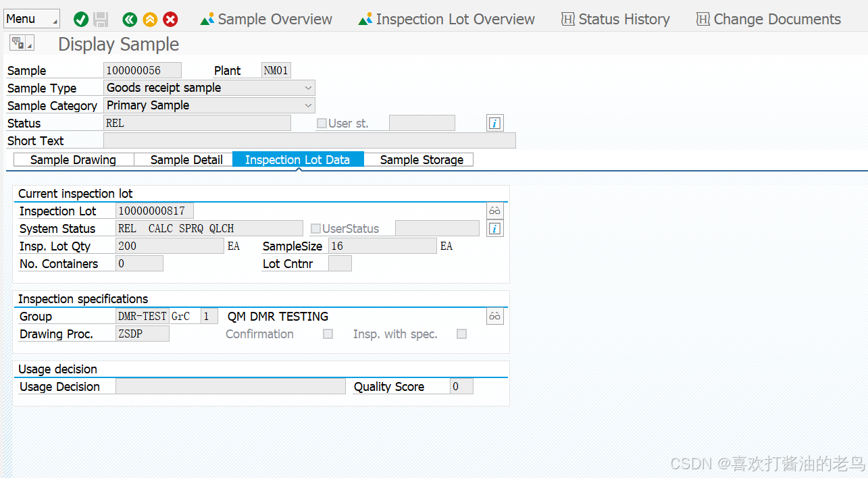Toggle the Insp. with spec. checkbox
Image resolution: width=868 pixels, height=478 pixels.
tap(462, 334)
